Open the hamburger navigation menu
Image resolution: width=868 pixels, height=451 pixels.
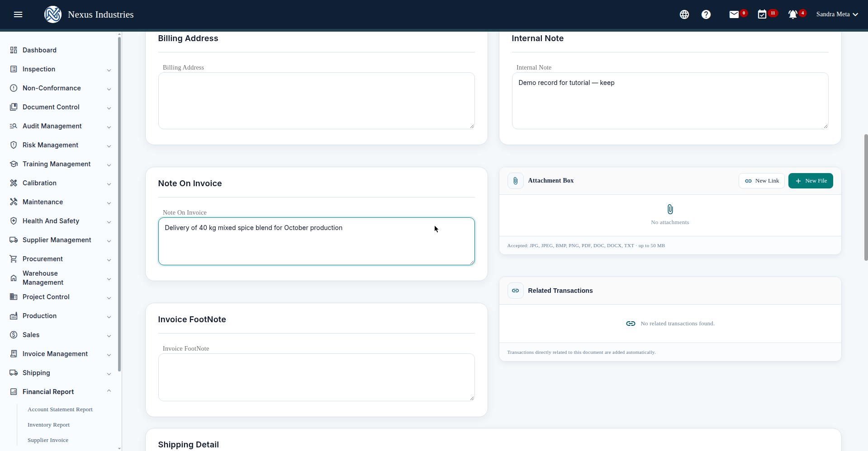18,14
